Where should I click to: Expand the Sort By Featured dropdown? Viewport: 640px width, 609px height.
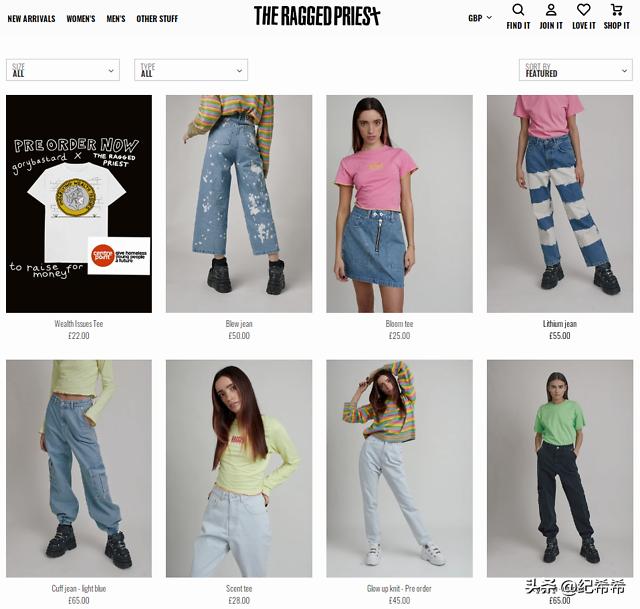(576, 70)
